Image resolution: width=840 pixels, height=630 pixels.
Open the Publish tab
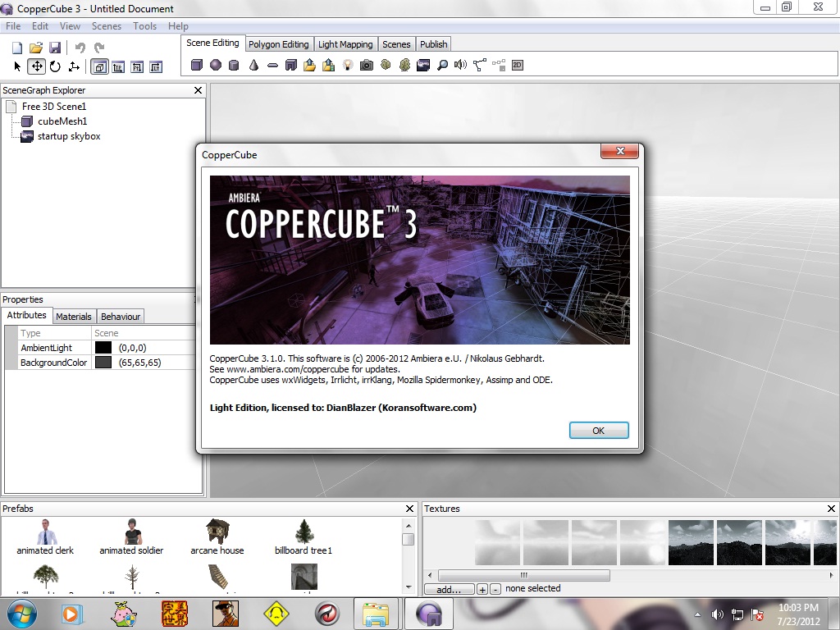433,44
